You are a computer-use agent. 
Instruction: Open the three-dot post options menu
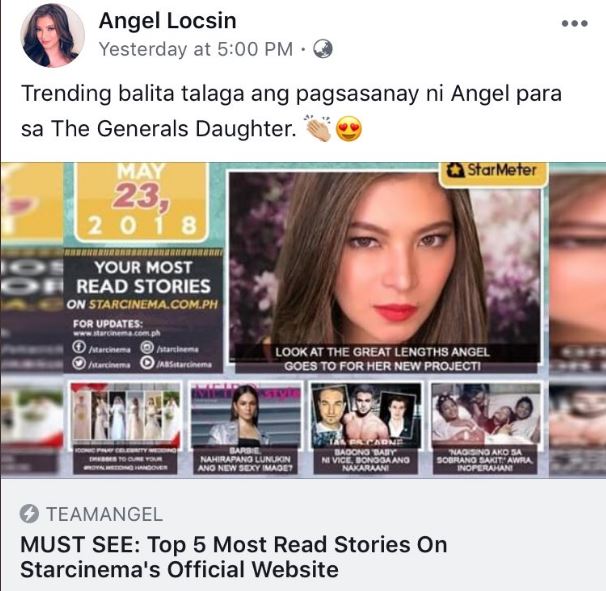coord(575,24)
